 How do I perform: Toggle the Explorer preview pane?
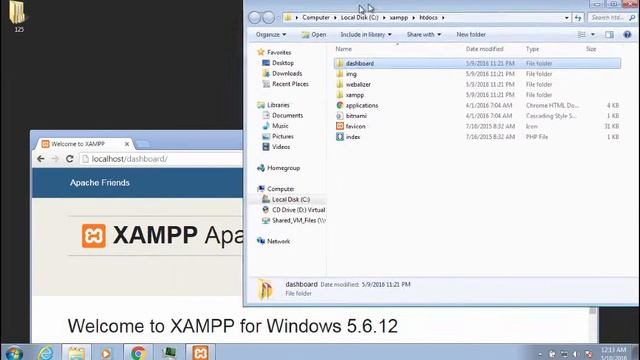click(609, 35)
